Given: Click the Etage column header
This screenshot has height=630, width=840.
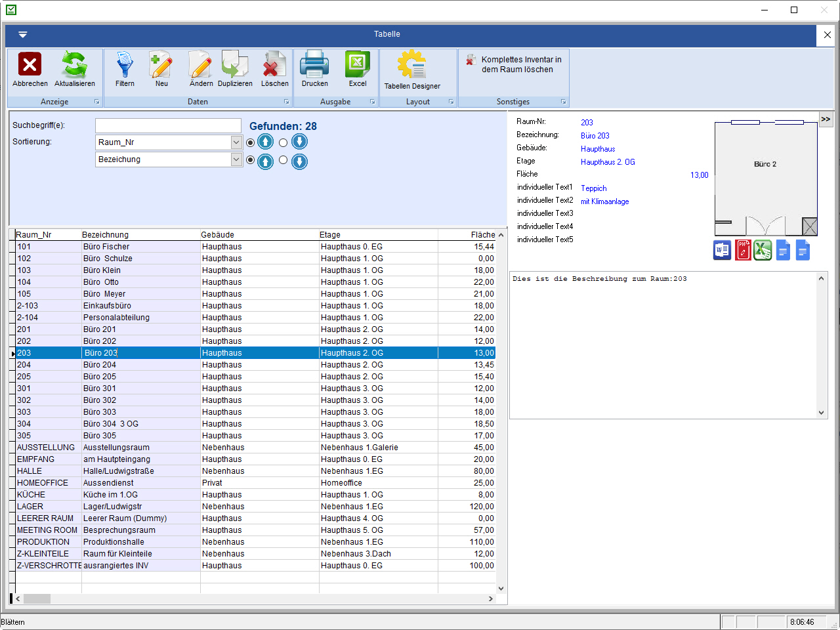Looking at the screenshot, I should 379,234.
